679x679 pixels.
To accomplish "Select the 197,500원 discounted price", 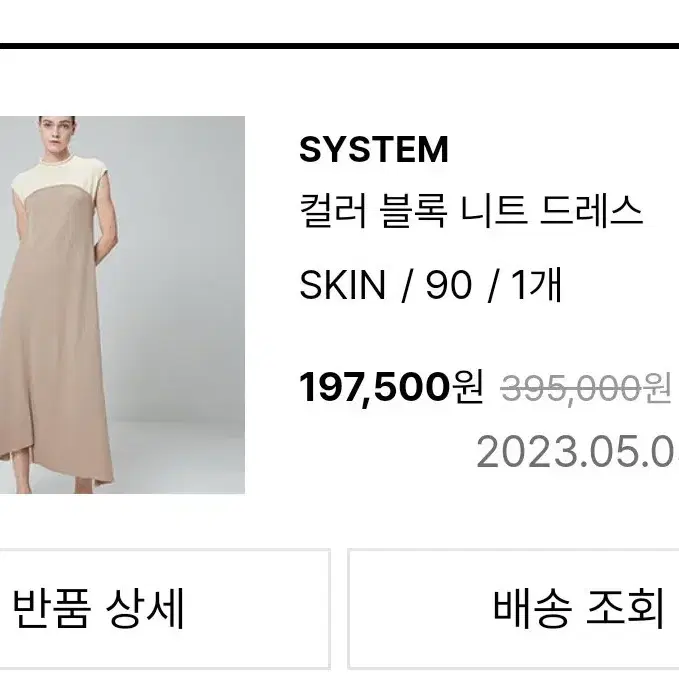I will (x=391, y=387).
